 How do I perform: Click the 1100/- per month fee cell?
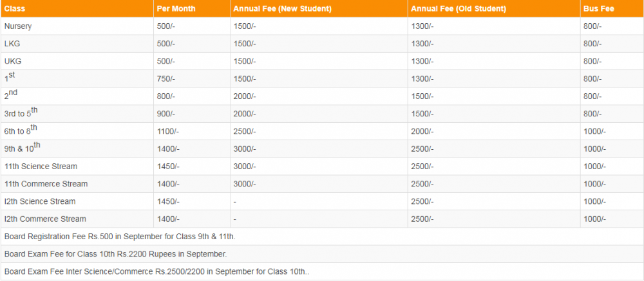167,132
